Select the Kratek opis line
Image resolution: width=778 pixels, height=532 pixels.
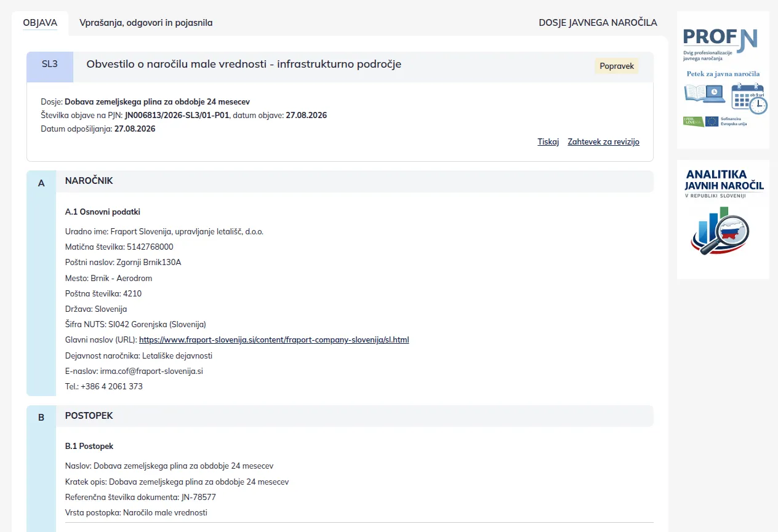coord(177,482)
